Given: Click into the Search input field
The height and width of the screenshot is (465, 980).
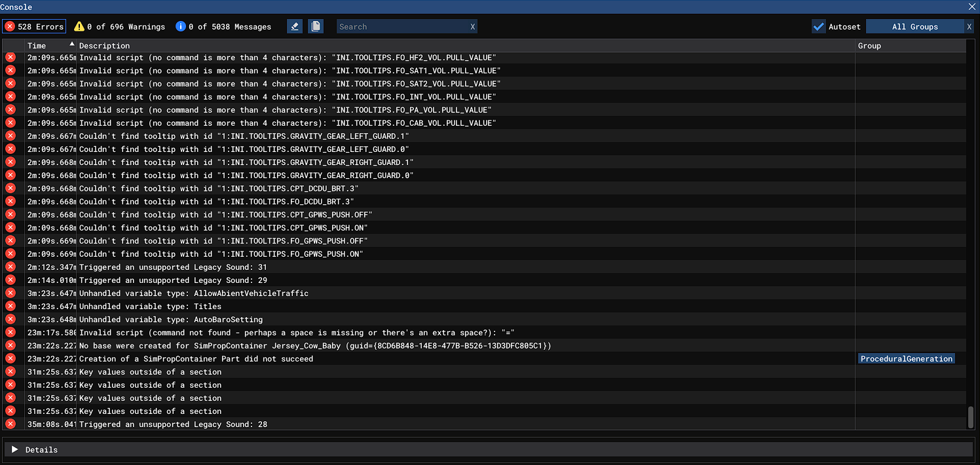Looking at the screenshot, I should point(401,27).
